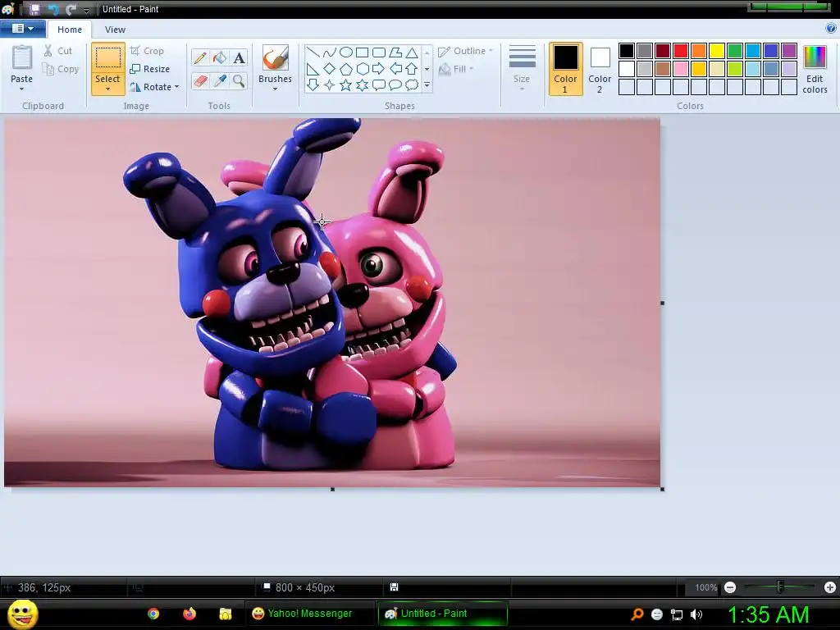Switch to the View tab
840x630 pixels.
pyautogui.click(x=115, y=30)
